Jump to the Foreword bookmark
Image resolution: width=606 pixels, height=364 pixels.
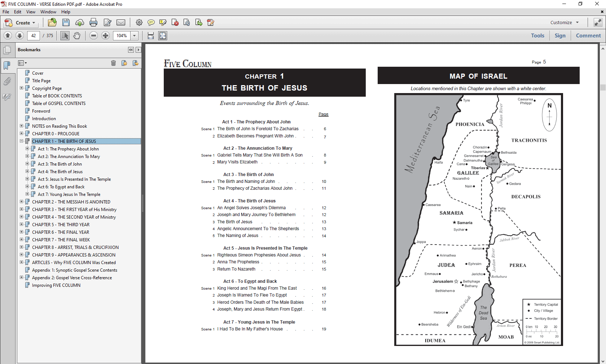tap(41, 111)
